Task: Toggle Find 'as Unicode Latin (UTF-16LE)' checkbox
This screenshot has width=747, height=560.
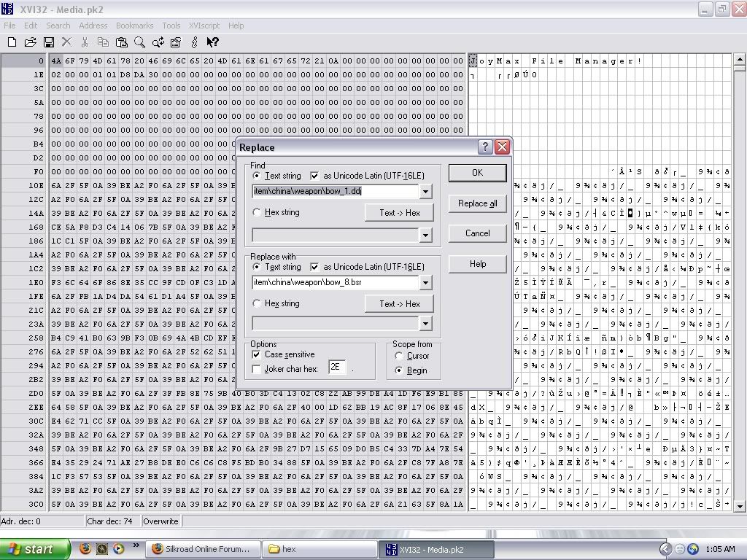Action: 314,176
